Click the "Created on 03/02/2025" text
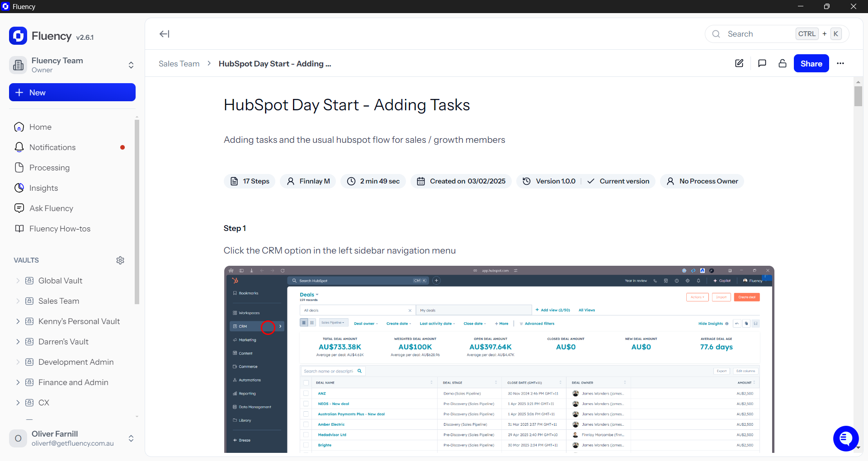The width and height of the screenshot is (868, 461). pyautogui.click(x=467, y=181)
